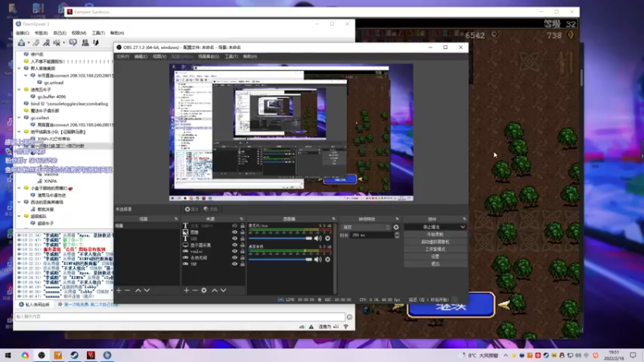This screenshot has height=362, width=644.
Task: Move the source down in the Sources list
Action: click(x=223, y=290)
